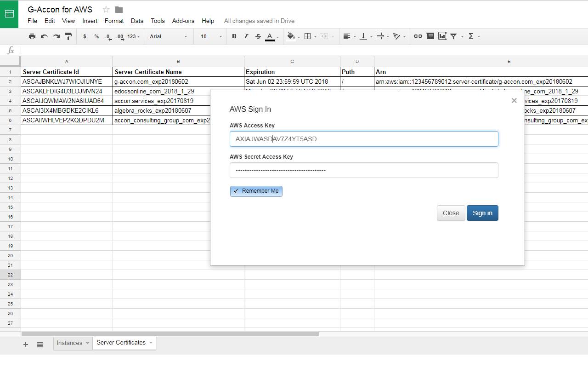The width and height of the screenshot is (588, 368).
Task: Toggle bold formatting
Action: (234, 36)
